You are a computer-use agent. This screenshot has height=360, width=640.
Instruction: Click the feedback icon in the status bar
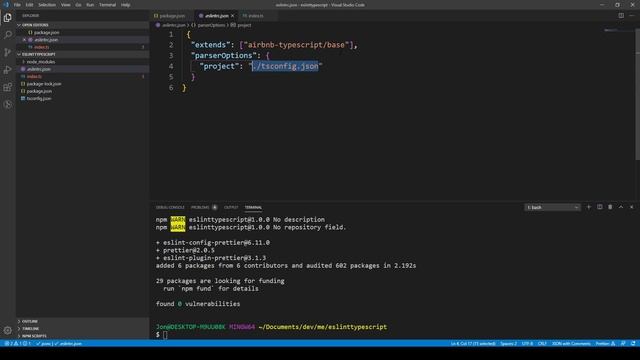point(623,344)
